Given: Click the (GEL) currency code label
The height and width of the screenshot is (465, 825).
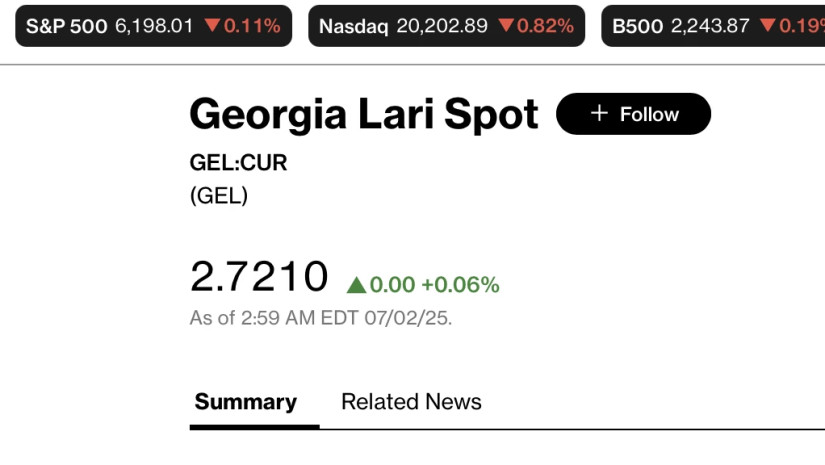Looking at the screenshot, I should (x=218, y=195).
